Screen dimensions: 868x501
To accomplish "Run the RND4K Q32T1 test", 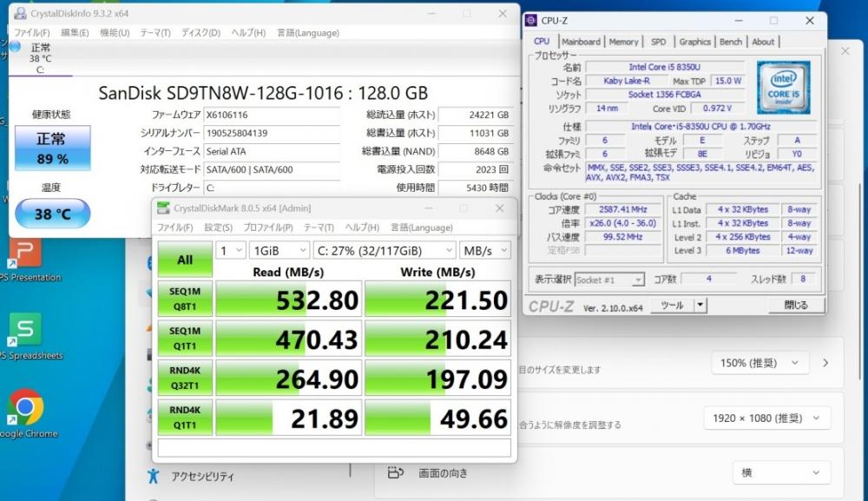I will (185, 378).
